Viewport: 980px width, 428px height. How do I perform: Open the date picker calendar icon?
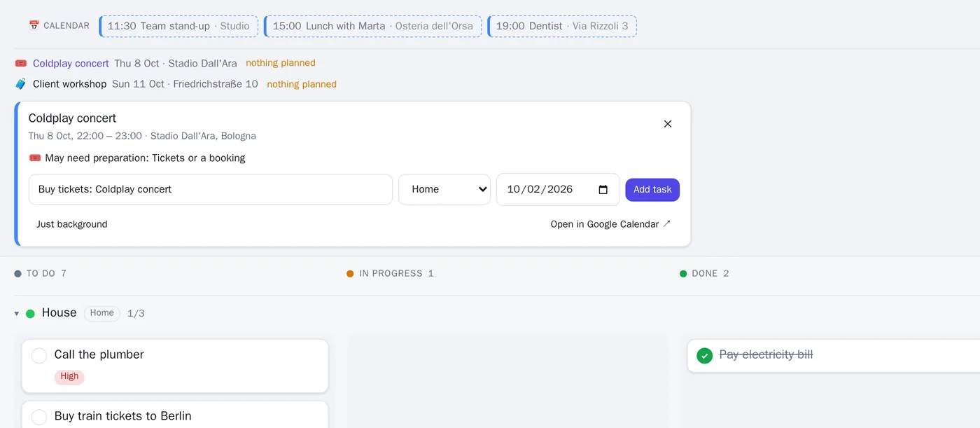pyautogui.click(x=603, y=189)
